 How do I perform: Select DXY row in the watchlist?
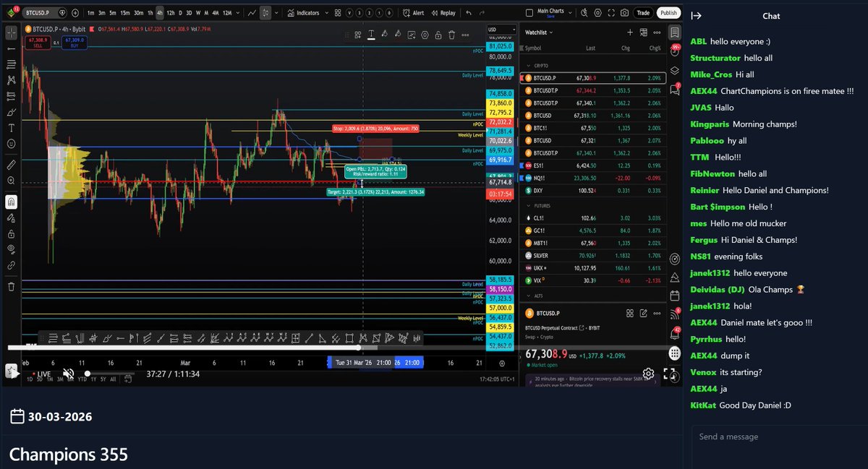[x=593, y=190]
